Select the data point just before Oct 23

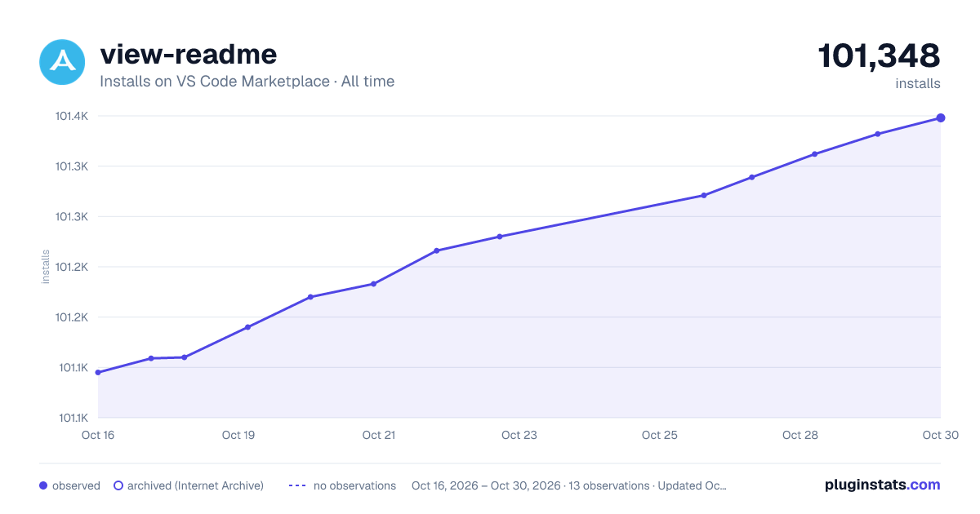click(x=500, y=237)
